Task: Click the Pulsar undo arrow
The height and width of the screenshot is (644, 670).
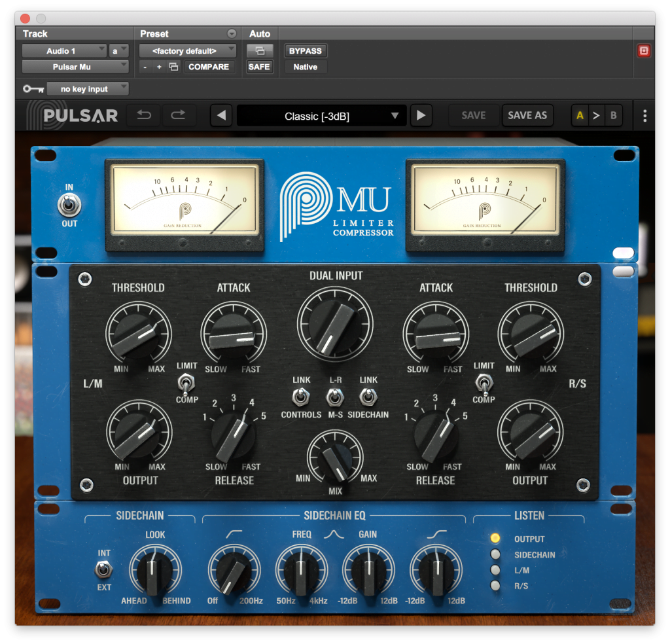Action: 144,115
